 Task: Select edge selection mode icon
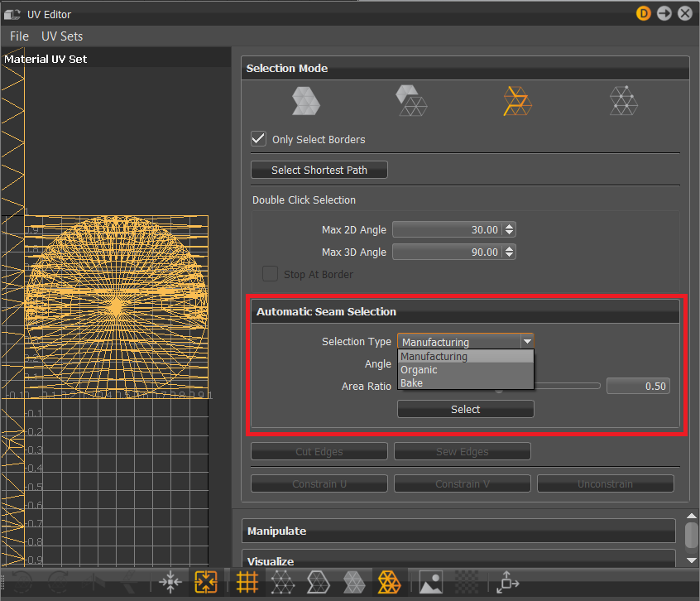517,101
